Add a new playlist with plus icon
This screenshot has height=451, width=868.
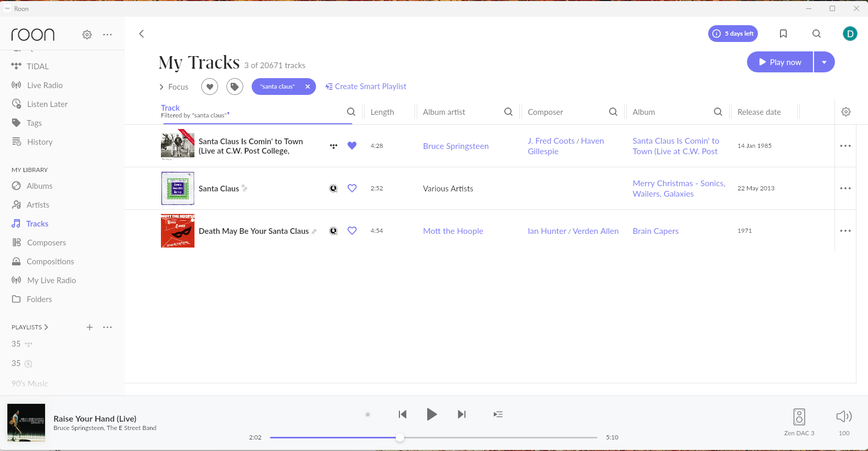tap(90, 327)
